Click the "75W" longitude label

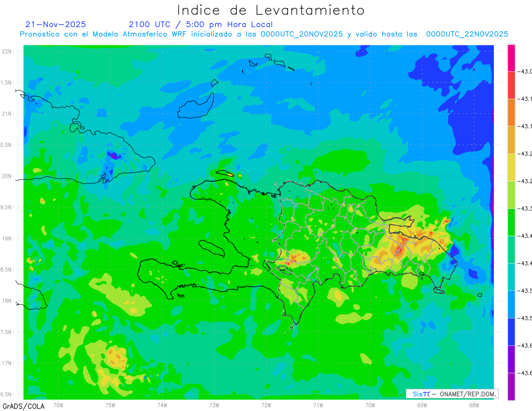pos(110,406)
